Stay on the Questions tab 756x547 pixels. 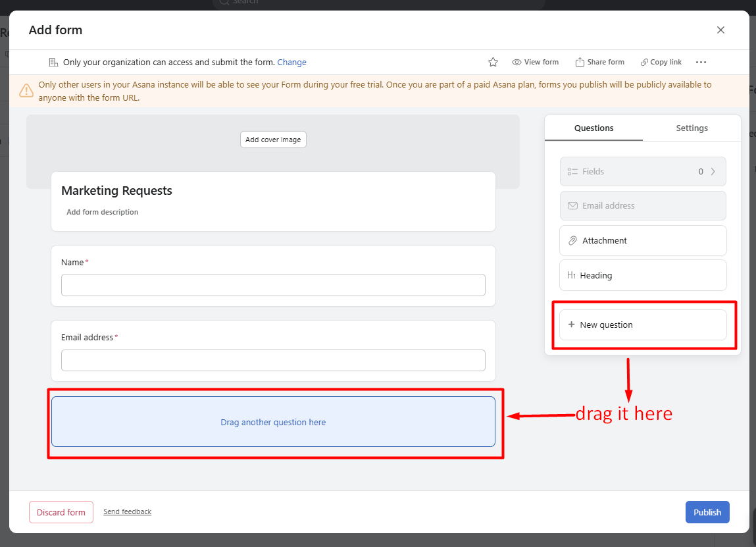[x=593, y=128]
